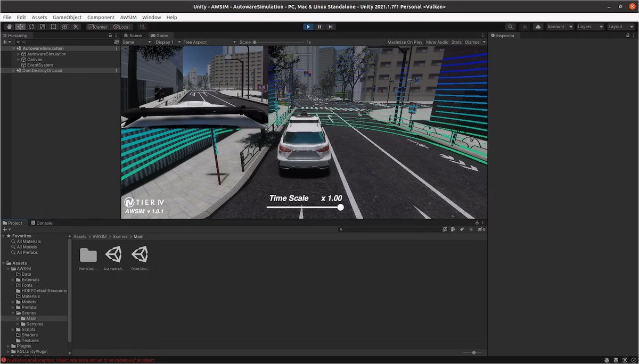
Task: Open custom editor tools
Action: (76, 27)
